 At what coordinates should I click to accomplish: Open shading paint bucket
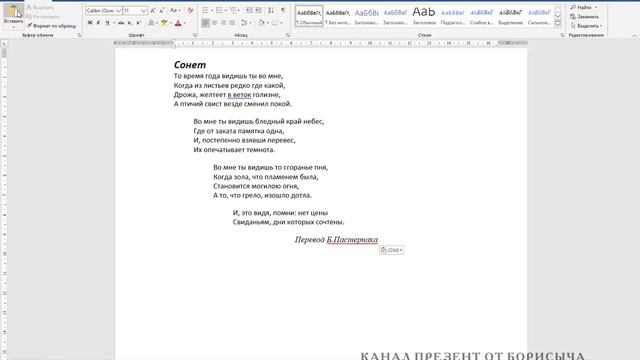click(262, 23)
